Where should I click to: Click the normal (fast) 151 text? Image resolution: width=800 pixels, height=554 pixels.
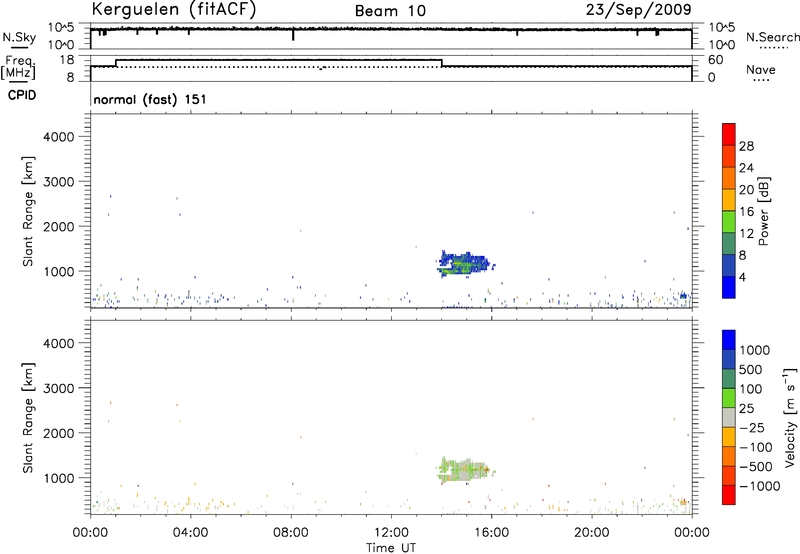pyautogui.click(x=150, y=99)
